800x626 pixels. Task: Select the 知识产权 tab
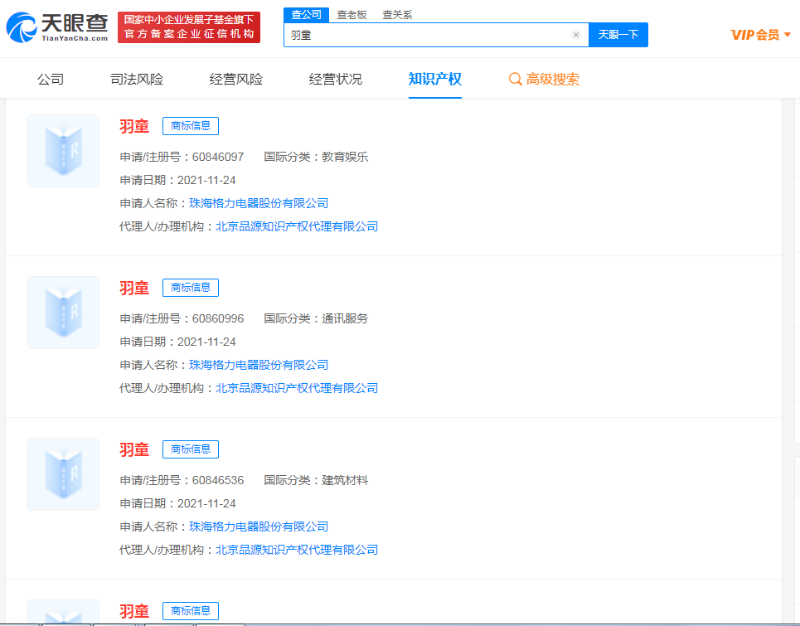pos(435,79)
